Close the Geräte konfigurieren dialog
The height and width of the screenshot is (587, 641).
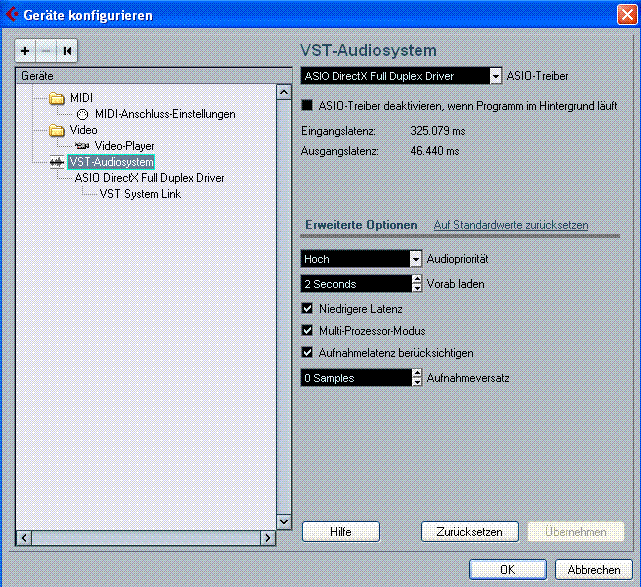(627, 14)
